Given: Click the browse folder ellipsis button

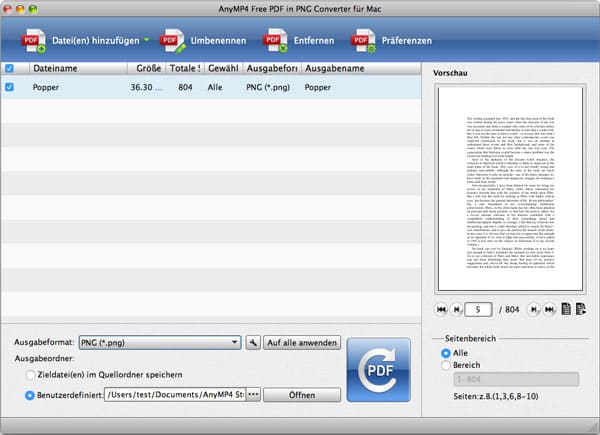Looking at the screenshot, I should click(253, 395).
